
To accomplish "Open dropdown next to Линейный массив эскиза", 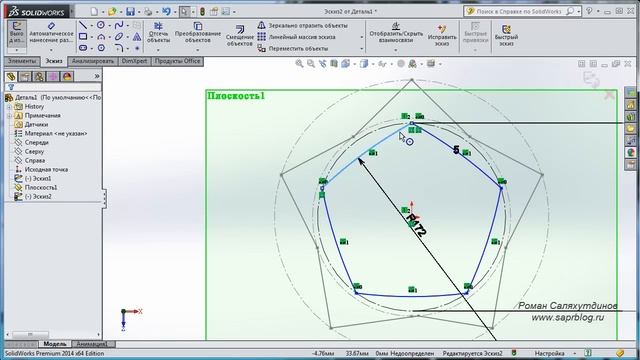I will (x=362, y=37).
